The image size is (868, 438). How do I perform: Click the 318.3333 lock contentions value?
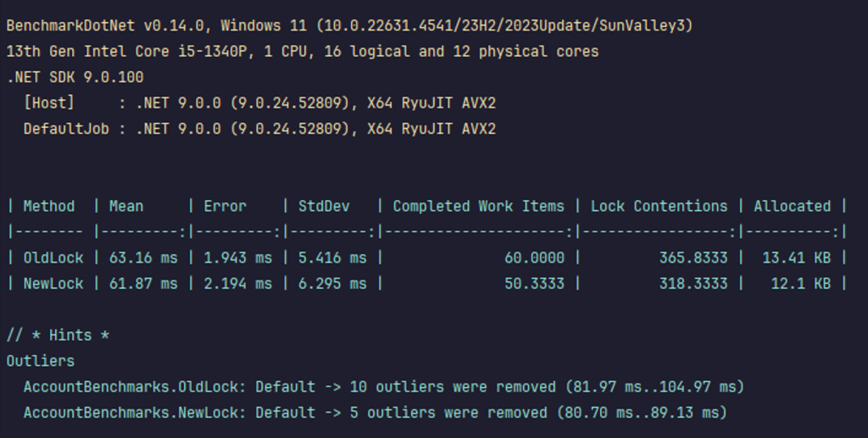tap(693, 284)
